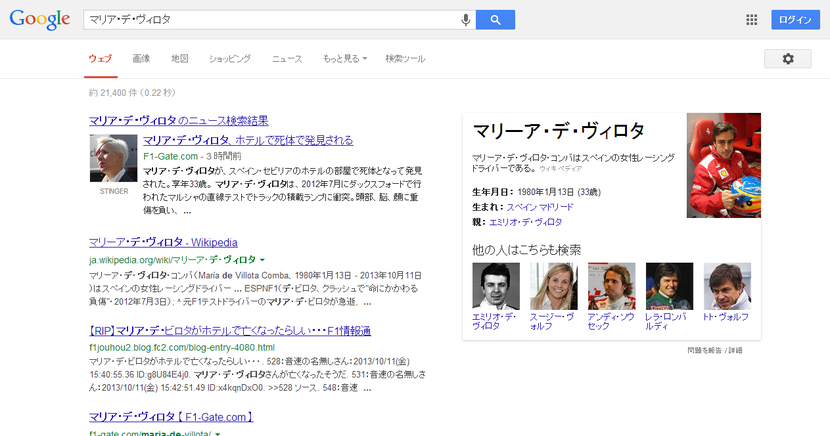The height and width of the screenshot is (436, 830).
Task: Open the レラ・ロンバルディ name link
Action: [x=666, y=322]
